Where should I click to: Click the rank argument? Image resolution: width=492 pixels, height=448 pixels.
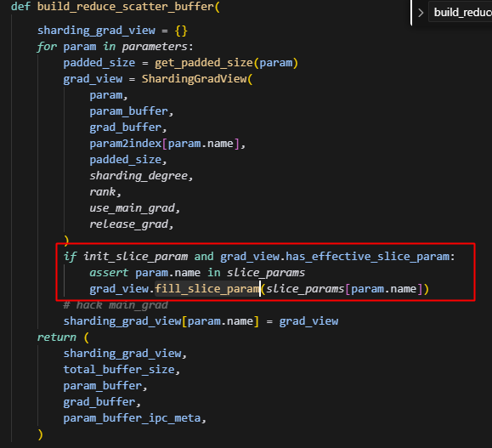tap(103, 192)
